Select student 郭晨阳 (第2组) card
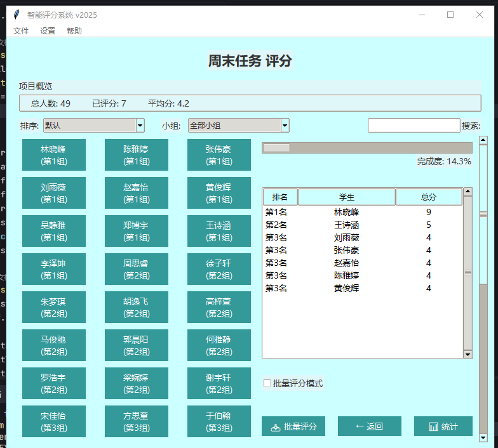This screenshot has width=498, height=448. pos(137,345)
